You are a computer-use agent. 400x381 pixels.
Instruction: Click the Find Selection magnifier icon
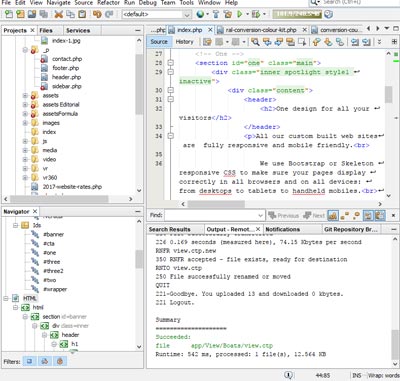click(255, 42)
